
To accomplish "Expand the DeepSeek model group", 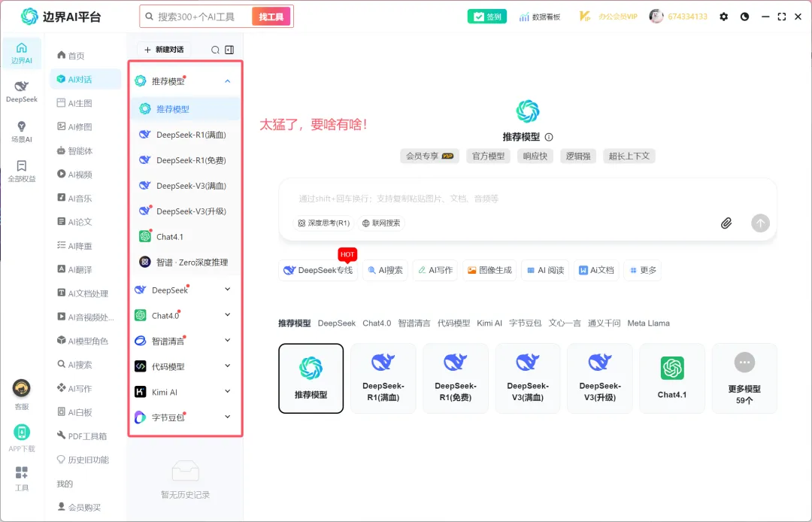I will coord(227,290).
